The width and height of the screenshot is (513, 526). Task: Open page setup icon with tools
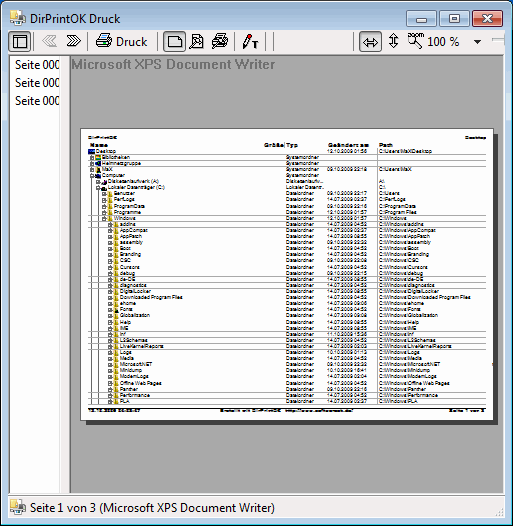point(197,42)
